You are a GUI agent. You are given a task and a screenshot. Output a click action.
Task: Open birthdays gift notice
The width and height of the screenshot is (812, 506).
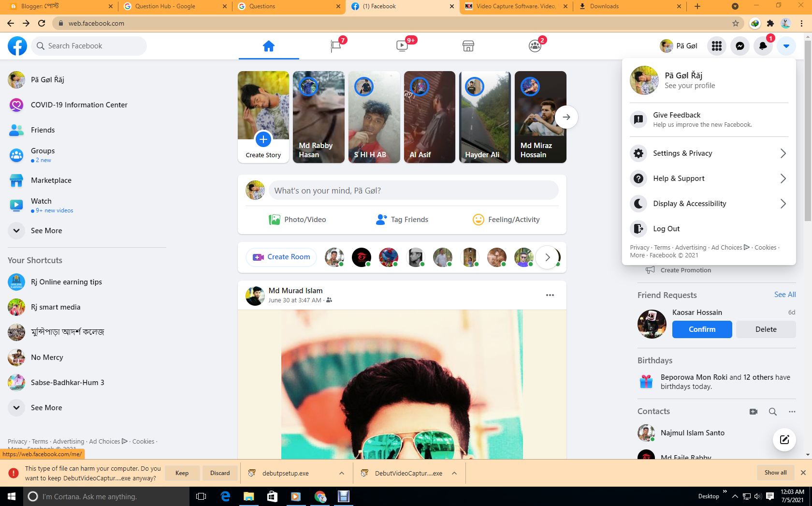(717, 382)
